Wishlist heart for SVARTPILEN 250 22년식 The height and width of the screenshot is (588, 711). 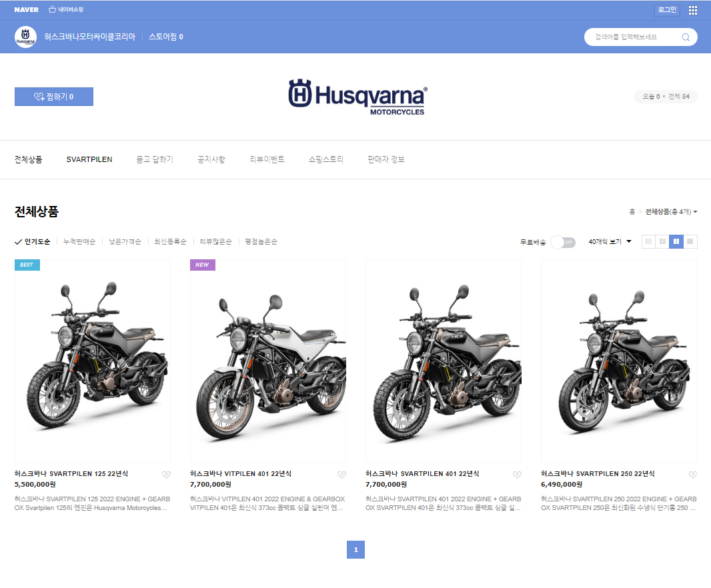[693, 475]
